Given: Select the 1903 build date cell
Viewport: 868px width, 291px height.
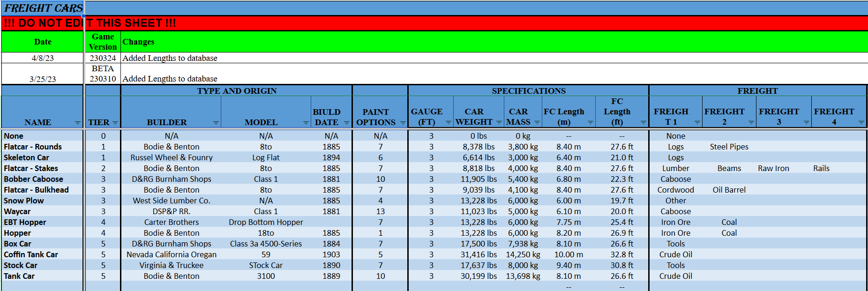Looking at the screenshot, I should tap(331, 254).
